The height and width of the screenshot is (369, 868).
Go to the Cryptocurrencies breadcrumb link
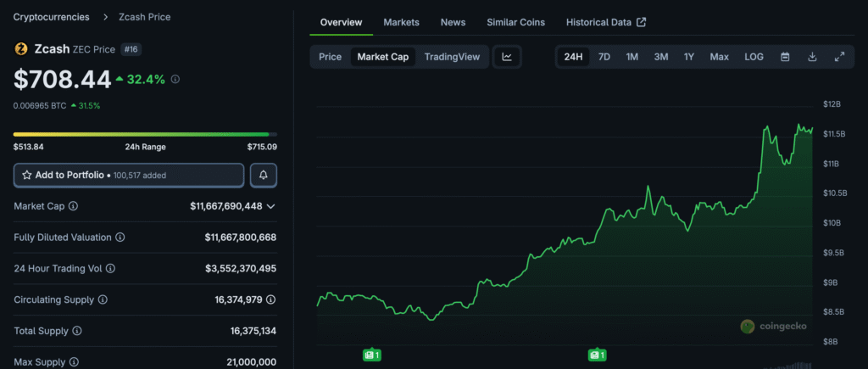(x=51, y=17)
